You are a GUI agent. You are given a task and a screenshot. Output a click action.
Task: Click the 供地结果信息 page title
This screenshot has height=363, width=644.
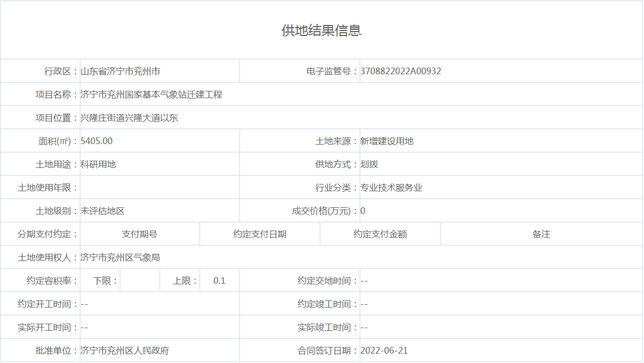[x=321, y=30]
